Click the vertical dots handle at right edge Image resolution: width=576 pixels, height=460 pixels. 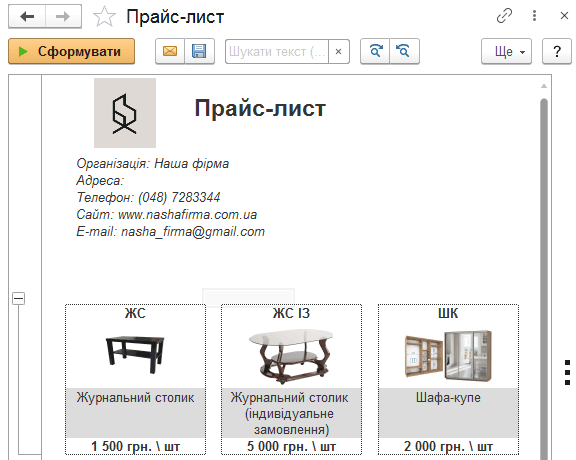(x=568, y=372)
